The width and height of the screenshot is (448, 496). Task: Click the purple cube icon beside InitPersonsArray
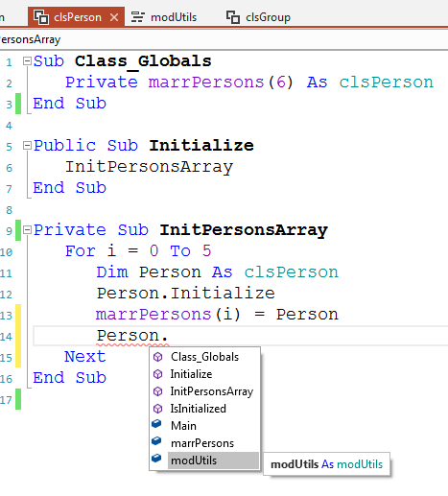click(x=158, y=391)
